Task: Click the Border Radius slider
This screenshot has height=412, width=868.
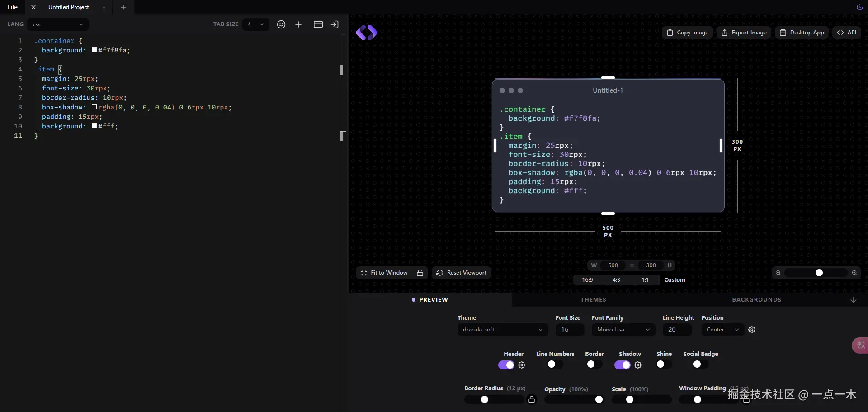Action: click(x=495, y=399)
